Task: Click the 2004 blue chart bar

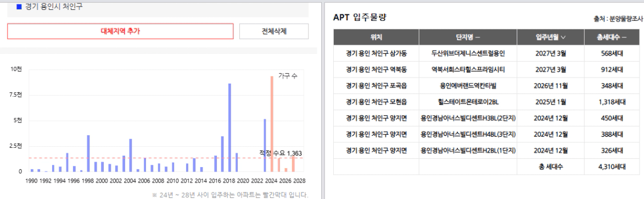Action: click(131, 155)
